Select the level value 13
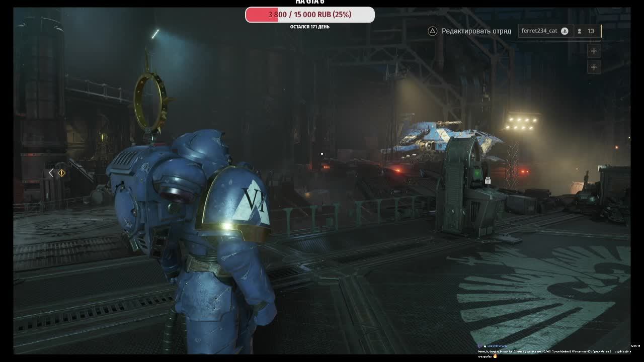 pyautogui.click(x=591, y=31)
